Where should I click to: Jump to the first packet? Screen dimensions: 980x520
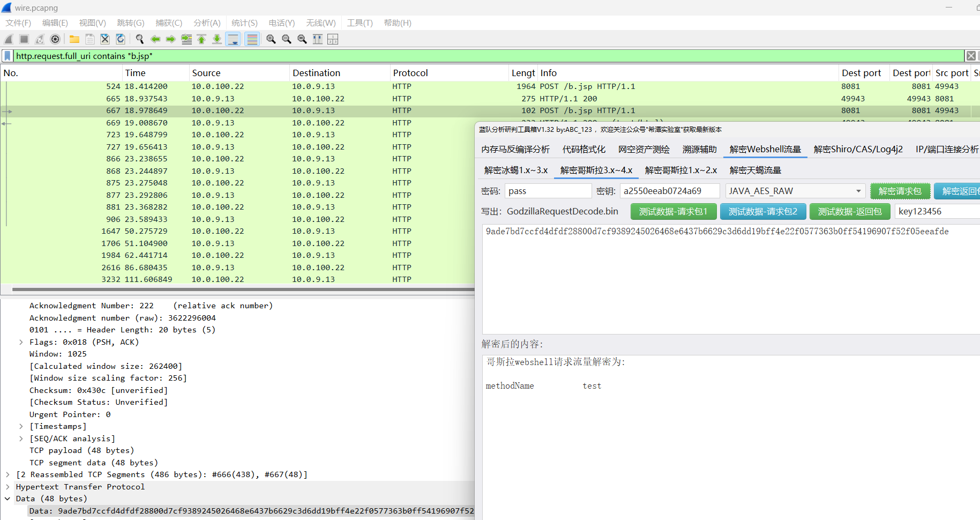coord(201,39)
